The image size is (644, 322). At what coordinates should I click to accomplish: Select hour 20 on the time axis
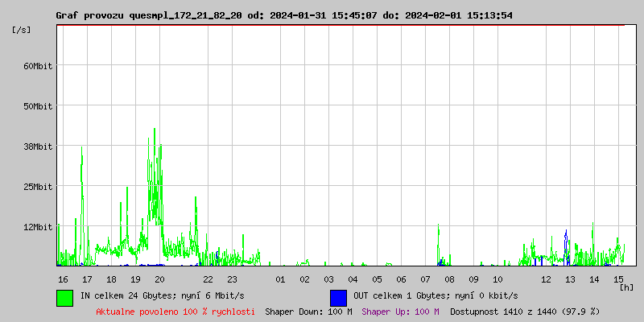[x=159, y=279]
